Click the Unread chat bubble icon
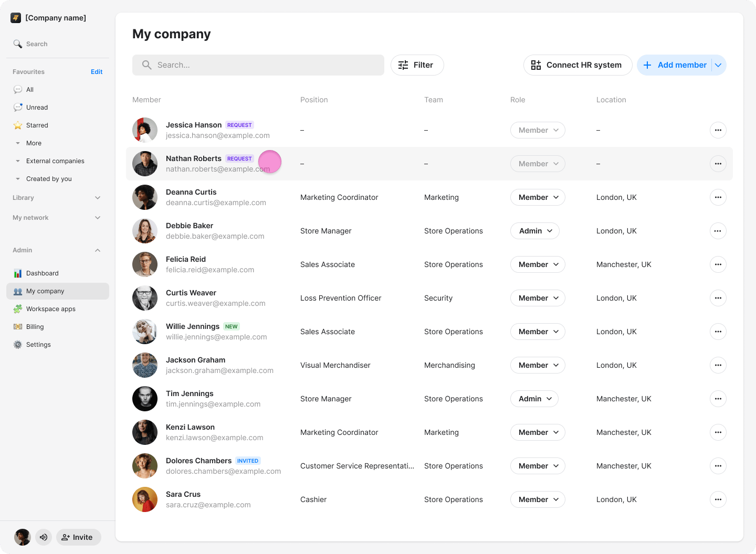The image size is (756, 554). (18, 108)
